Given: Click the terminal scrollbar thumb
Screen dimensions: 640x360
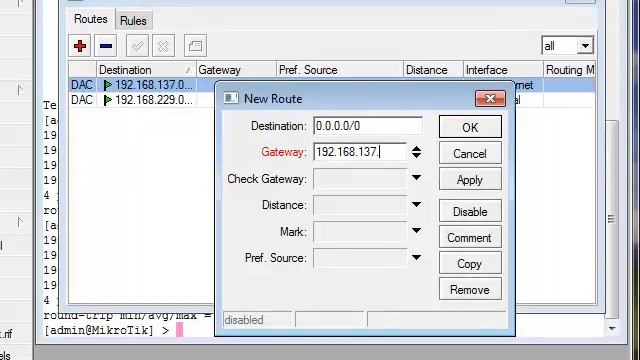Looking at the screenshot, I should point(611,219).
